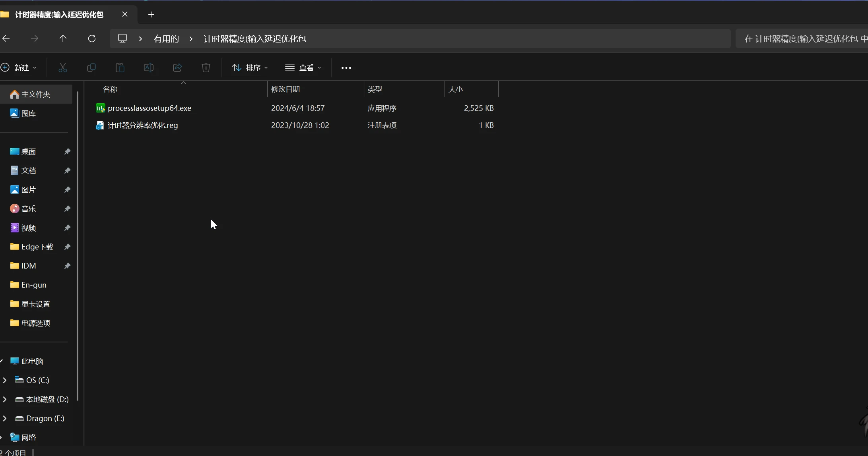Click the Paste clipboard icon
This screenshot has height=456, width=868.
tap(120, 68)
